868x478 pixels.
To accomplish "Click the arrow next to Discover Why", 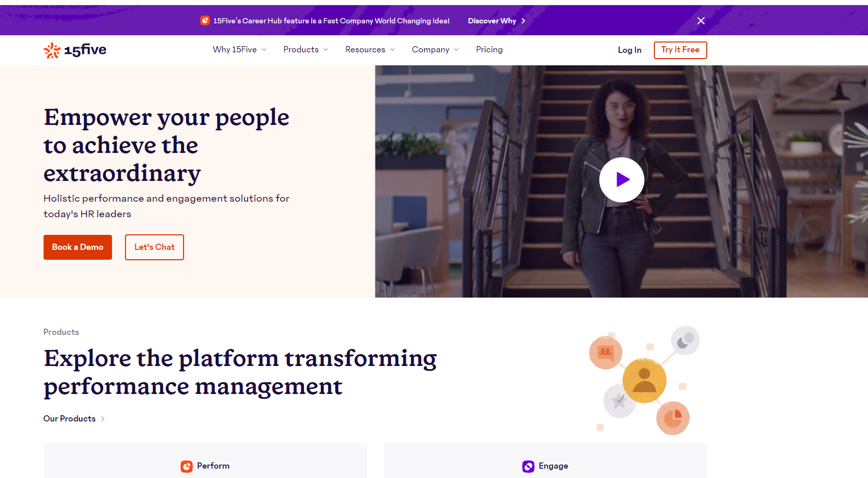I will click(x=523, y=21).
